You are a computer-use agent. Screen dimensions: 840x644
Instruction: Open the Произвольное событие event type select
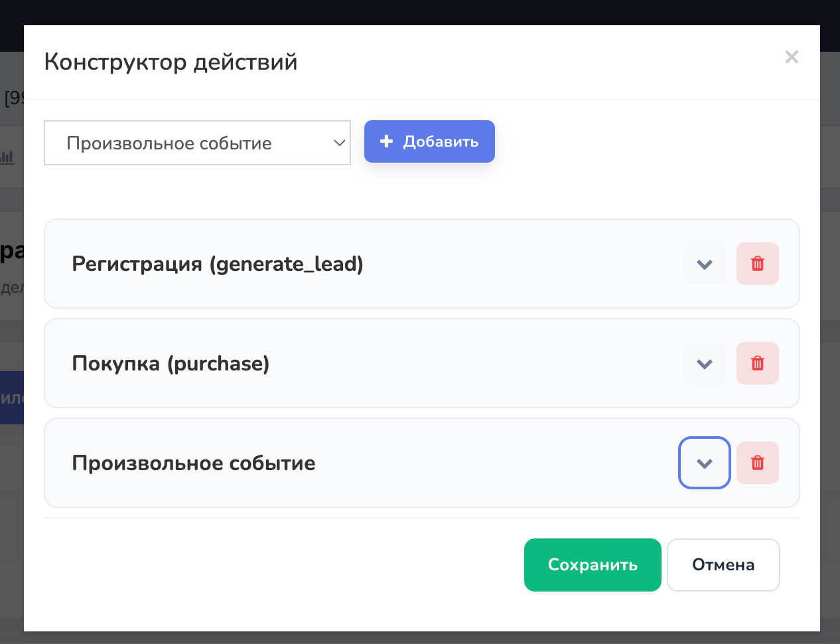click(x=197, y=143)
